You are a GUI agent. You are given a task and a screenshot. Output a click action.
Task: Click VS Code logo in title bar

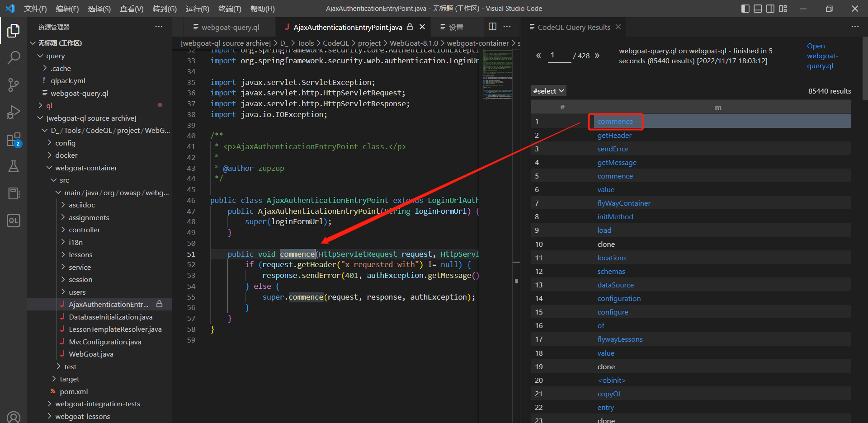click(x=10, y=9)
